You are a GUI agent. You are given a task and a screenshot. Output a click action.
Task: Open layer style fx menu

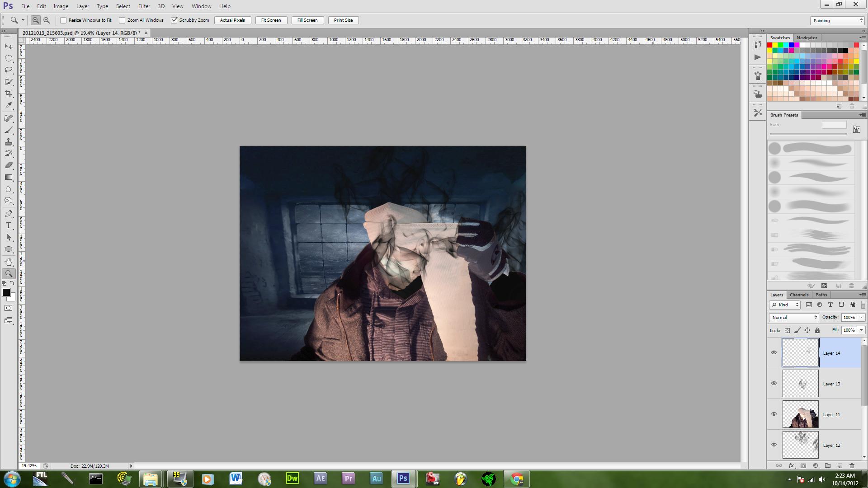[x=791, y=465]
